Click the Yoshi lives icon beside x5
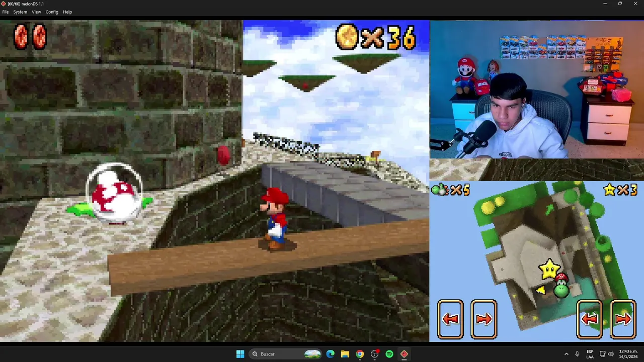Image resolution: width=644 pixels, height=362 pixels. pyautogui.click(x=440, y=190)
